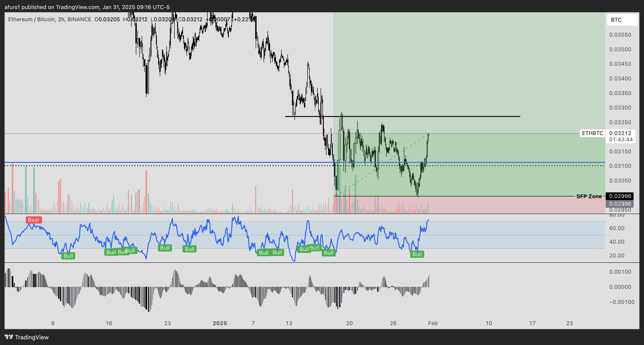Click the current price label 0.03212

click(620, 133)
